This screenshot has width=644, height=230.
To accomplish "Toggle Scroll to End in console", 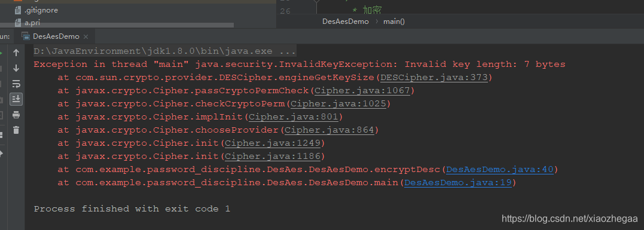I will click(x=16, y=99).
